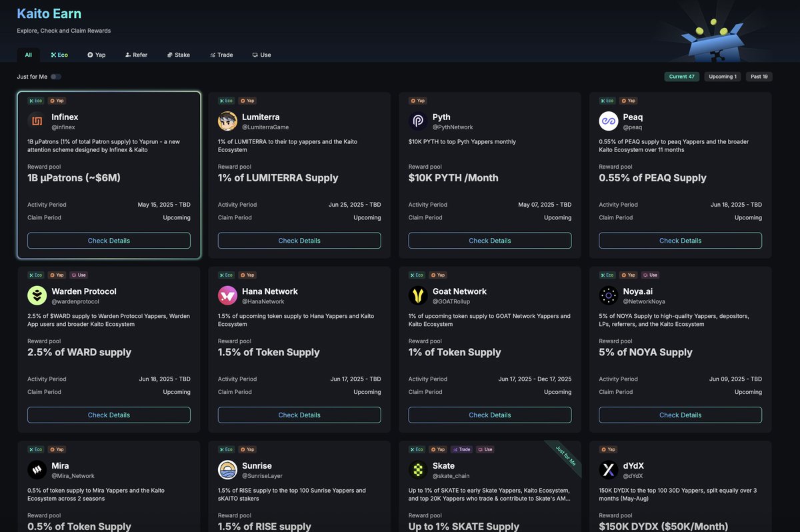Viewport: 800px width, 532px height.
Task: Open the Stake tab
Action: [x=179, y=55]
